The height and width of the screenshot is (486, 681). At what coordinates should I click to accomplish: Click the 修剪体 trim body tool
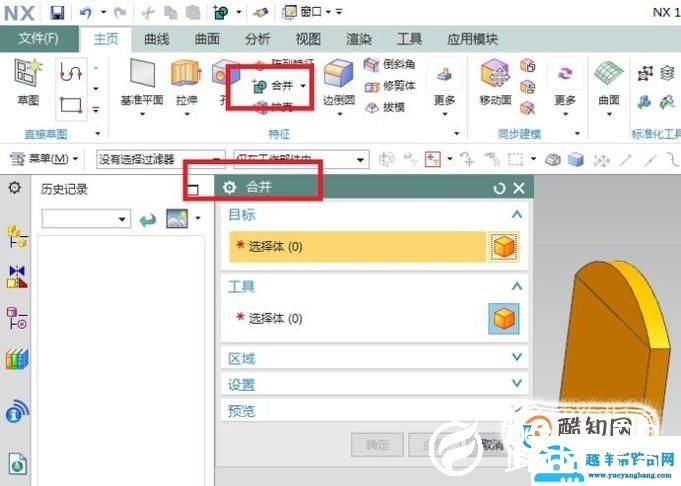390,86
